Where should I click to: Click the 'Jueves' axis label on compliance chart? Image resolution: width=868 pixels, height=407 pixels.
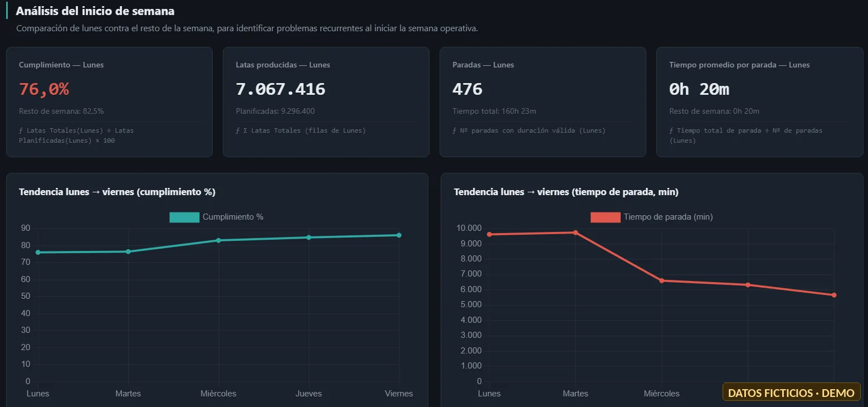click(309, 394)
